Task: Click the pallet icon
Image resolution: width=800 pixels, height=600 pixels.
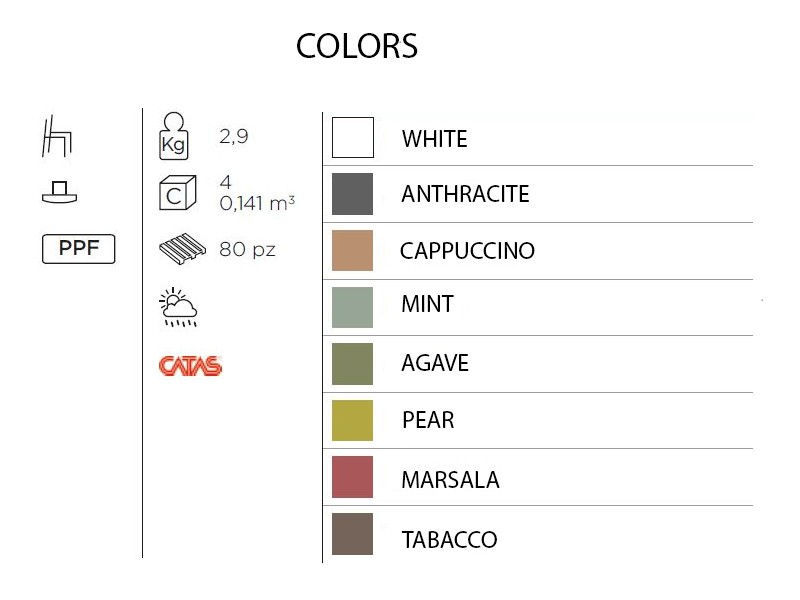Action: pos(181,250)
